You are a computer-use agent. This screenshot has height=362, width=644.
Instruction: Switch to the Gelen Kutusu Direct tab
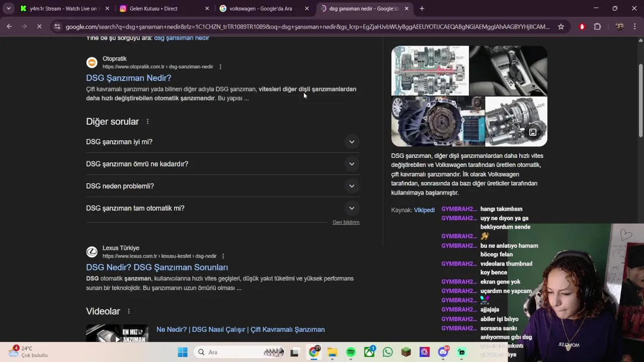click(x=164, y=9)
